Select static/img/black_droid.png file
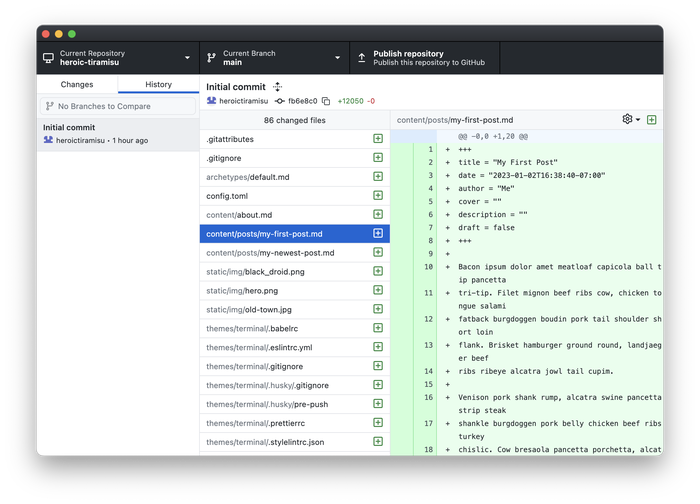700x504 pixels. pos(295,272)
